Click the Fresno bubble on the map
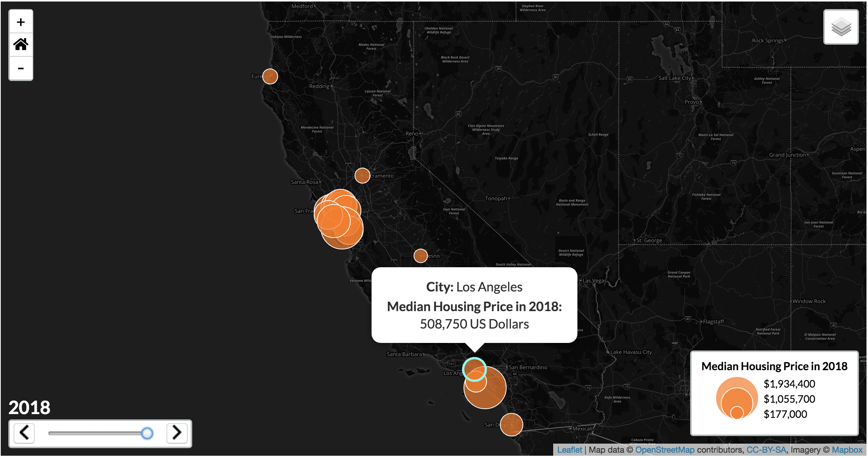868x458 pixels. click(420, 255)
